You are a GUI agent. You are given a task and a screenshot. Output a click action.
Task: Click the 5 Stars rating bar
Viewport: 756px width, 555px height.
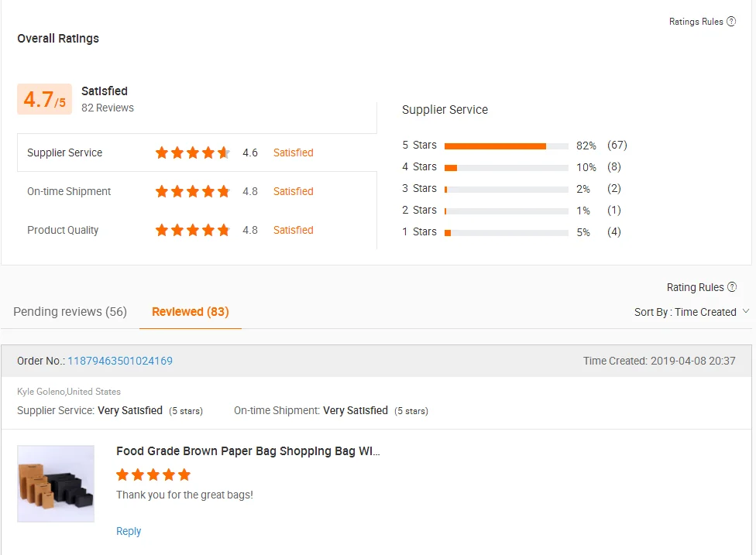[506, 146]
